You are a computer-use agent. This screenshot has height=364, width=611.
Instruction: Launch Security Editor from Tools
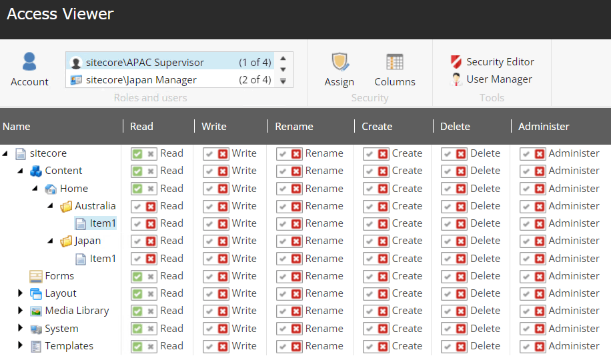[x=492, y=61]
